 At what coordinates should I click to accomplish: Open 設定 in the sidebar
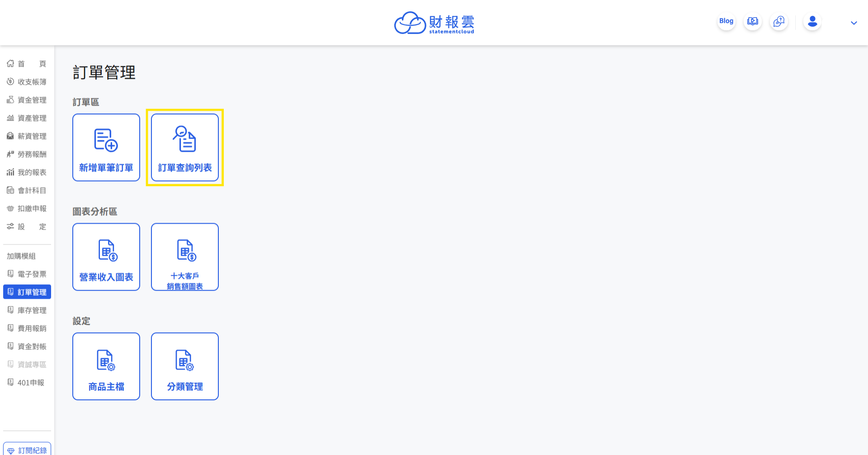pyautogui.click(x=27, y=226)
